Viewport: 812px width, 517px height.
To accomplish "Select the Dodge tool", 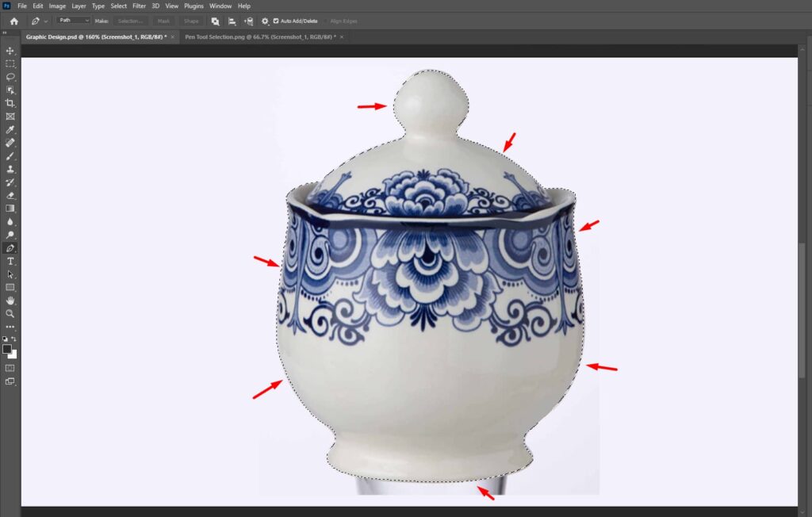I will [x=10, y=235].
